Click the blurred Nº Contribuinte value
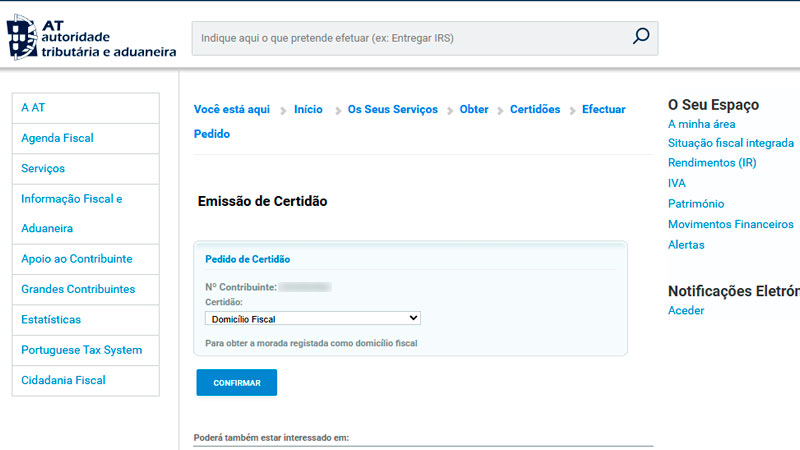800x450 pixels. point(305,287)
